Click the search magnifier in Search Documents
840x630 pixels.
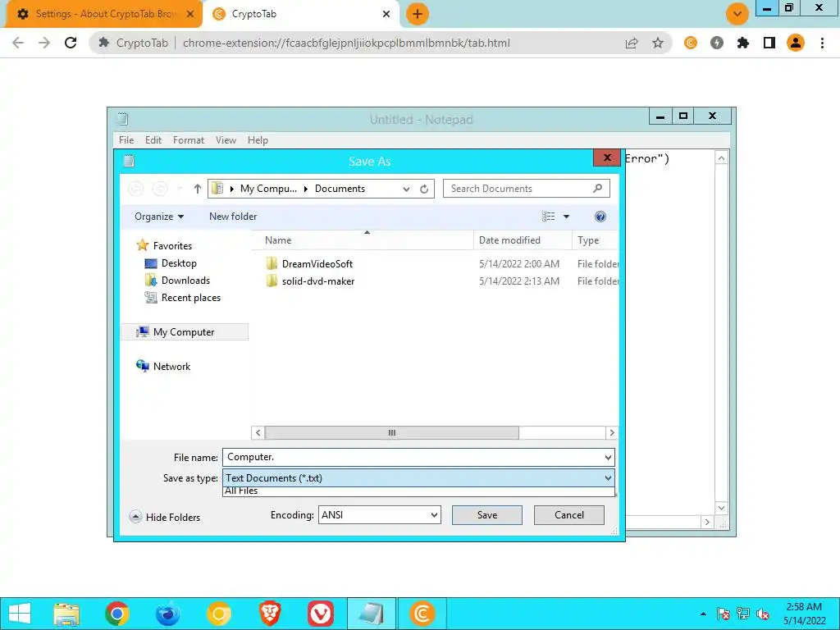coord(597,188)
